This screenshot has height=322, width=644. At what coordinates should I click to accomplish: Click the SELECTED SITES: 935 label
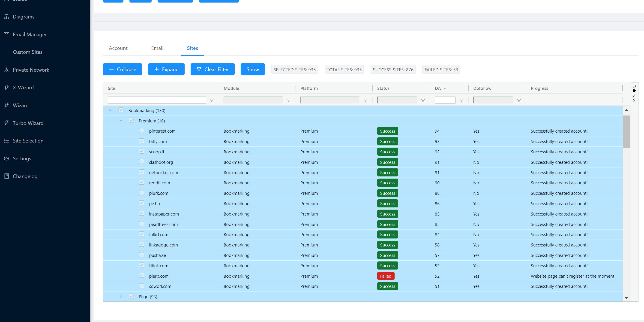point(294,70)
